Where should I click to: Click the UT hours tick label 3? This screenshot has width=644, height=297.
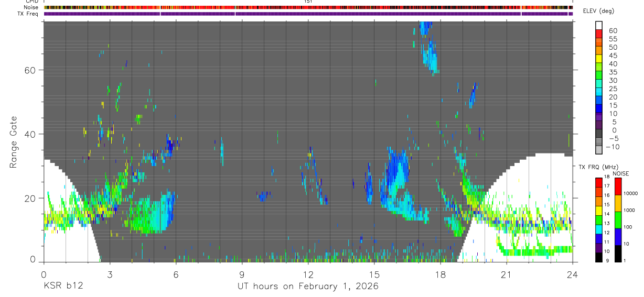[110, 274]
